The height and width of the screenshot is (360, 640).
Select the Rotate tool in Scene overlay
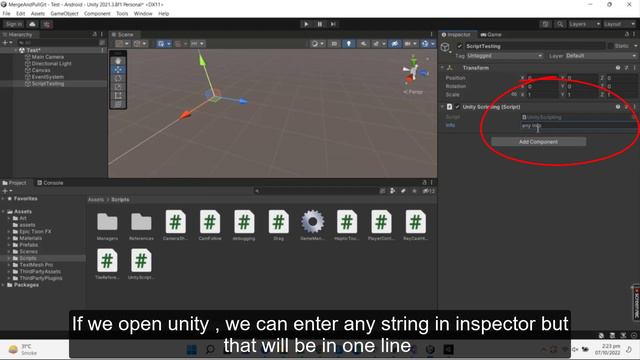pyautogui.click(x=118, y=78)
